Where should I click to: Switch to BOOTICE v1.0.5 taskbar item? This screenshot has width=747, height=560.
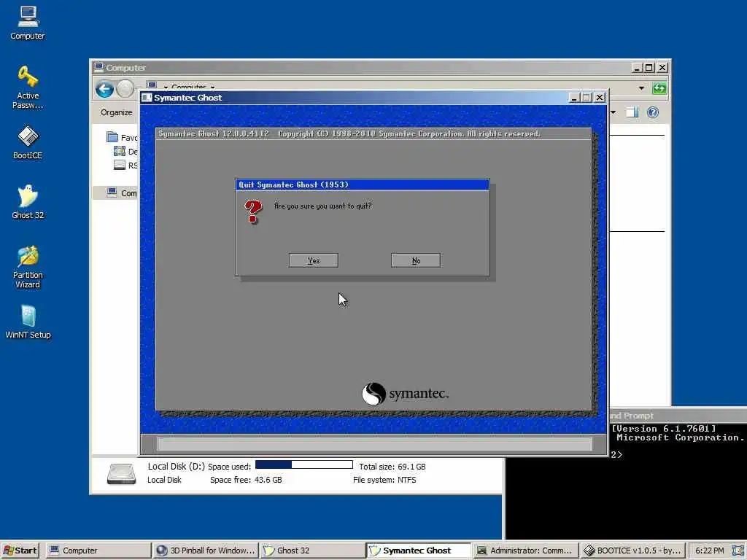(632, 551)
